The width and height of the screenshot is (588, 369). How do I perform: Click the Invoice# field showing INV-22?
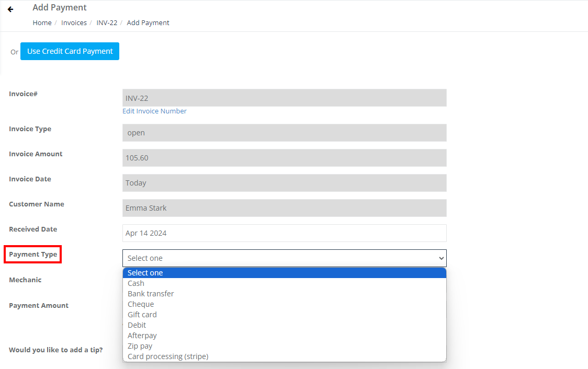(x=284, y=98)
